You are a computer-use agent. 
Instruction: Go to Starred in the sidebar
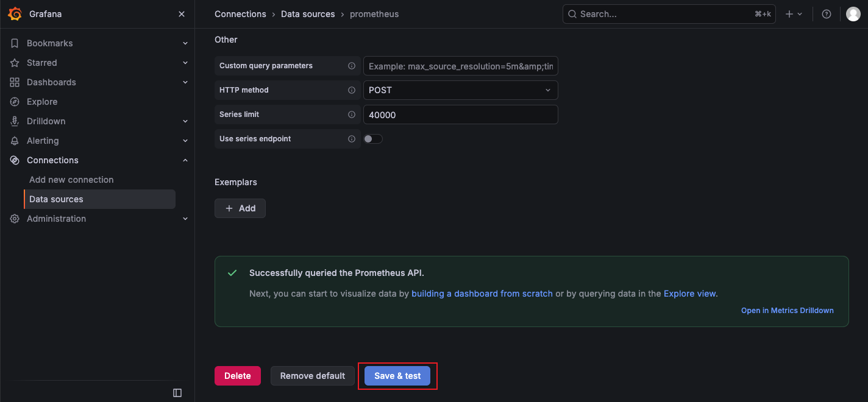(x=42, y=63)
